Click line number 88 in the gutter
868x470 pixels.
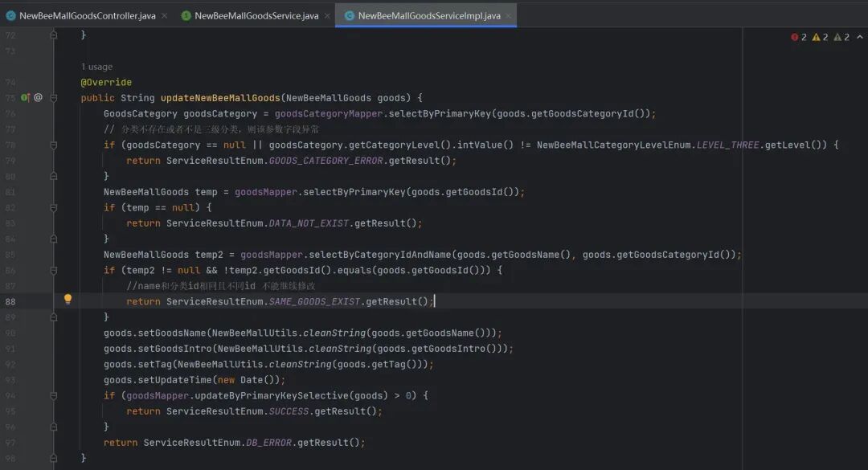tap(10, 302)
